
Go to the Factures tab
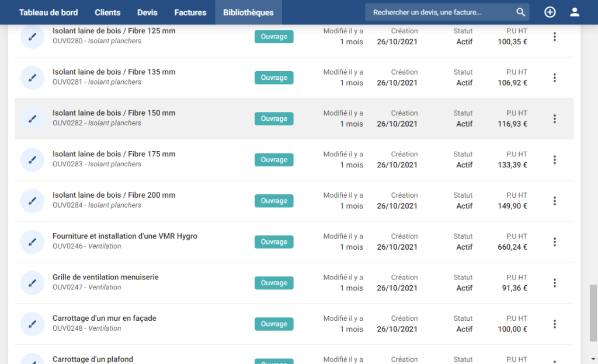pos(190,12)
